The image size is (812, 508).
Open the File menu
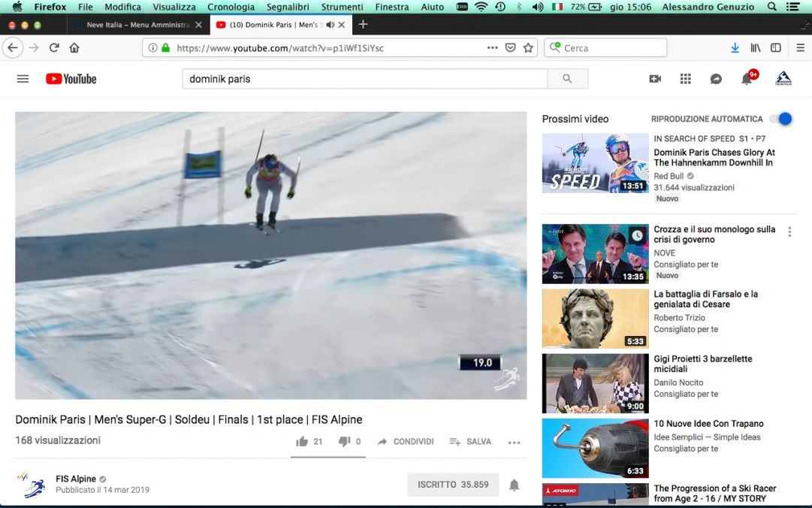pos(86,7)
